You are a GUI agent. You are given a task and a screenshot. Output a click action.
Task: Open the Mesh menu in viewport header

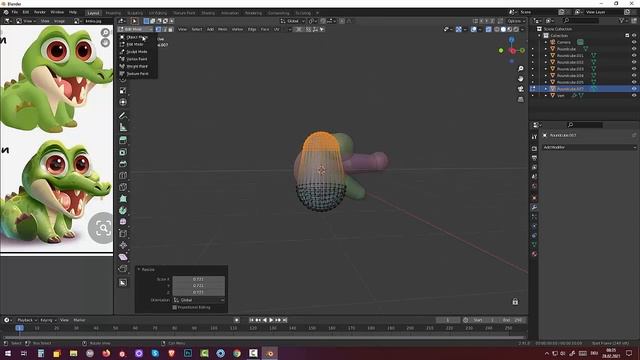(222, 29)
